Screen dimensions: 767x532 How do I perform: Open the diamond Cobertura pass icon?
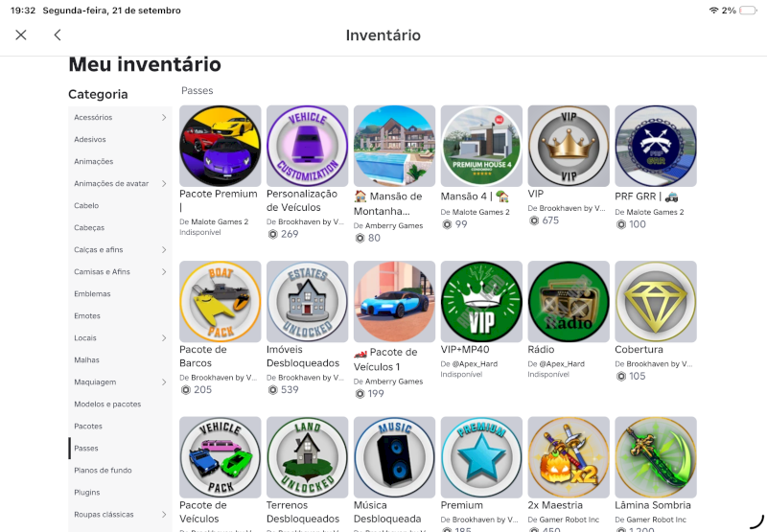pos(656,302)
